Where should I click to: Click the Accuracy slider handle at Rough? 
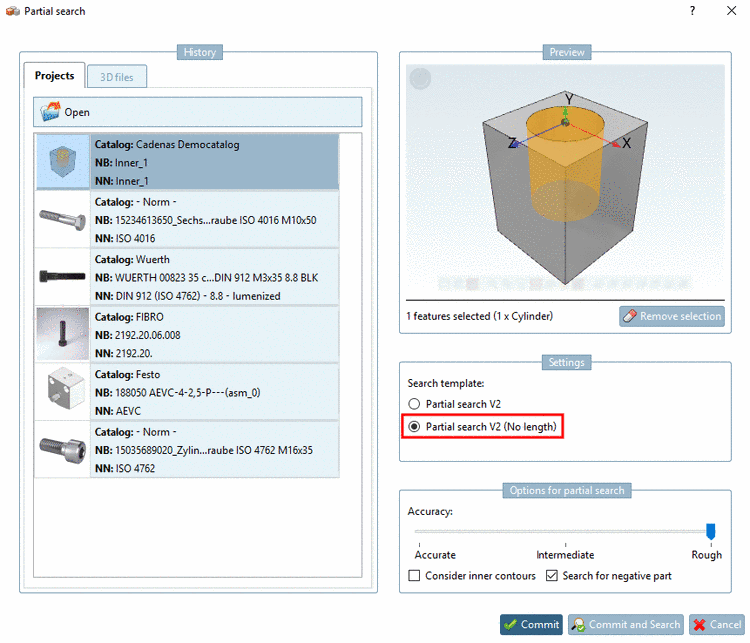[711, 531]
